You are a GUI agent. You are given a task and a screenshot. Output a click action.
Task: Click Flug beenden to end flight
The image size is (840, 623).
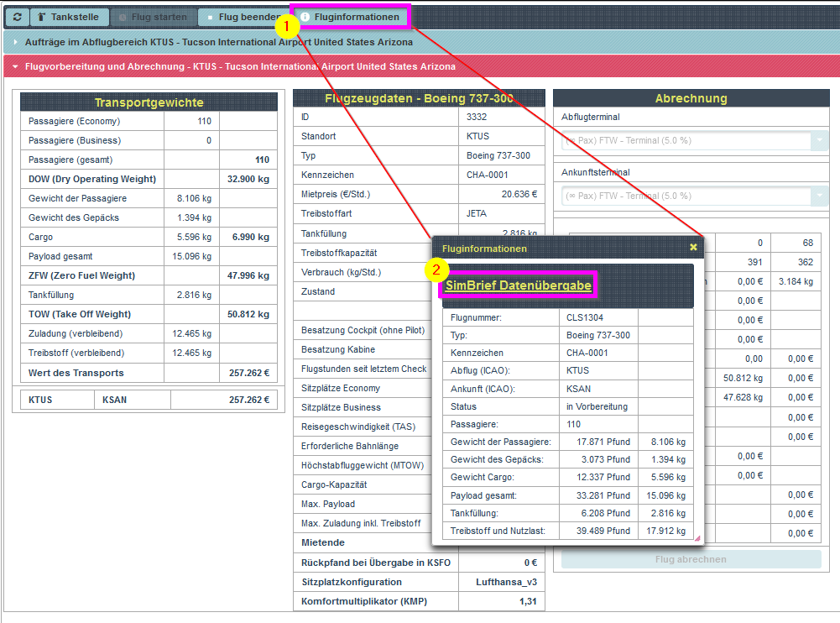click(x=243, y=17)
